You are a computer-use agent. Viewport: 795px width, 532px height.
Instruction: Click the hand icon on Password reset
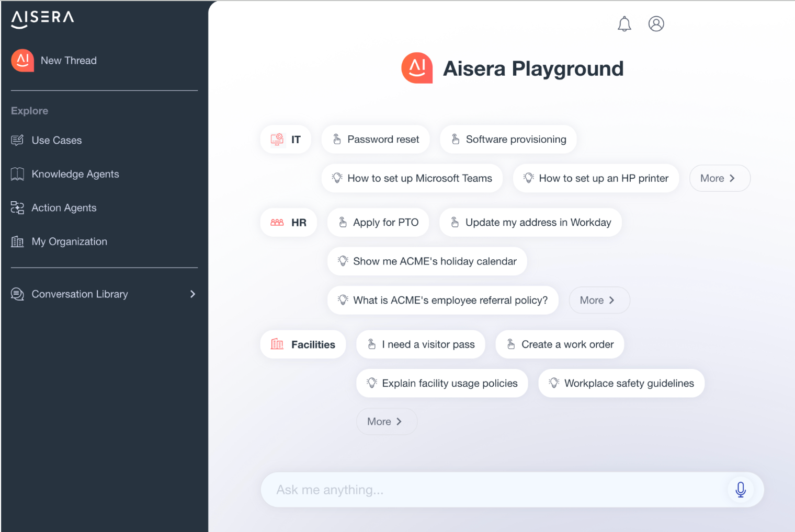tap(337, 140)
